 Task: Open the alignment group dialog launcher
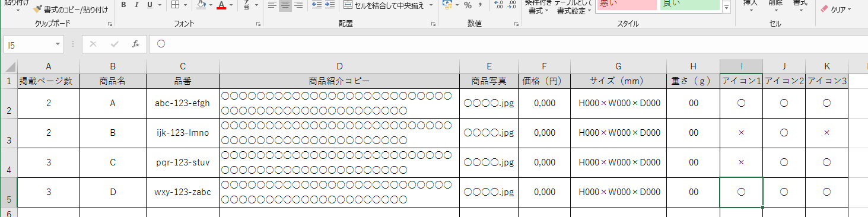(x=434, y=24)
